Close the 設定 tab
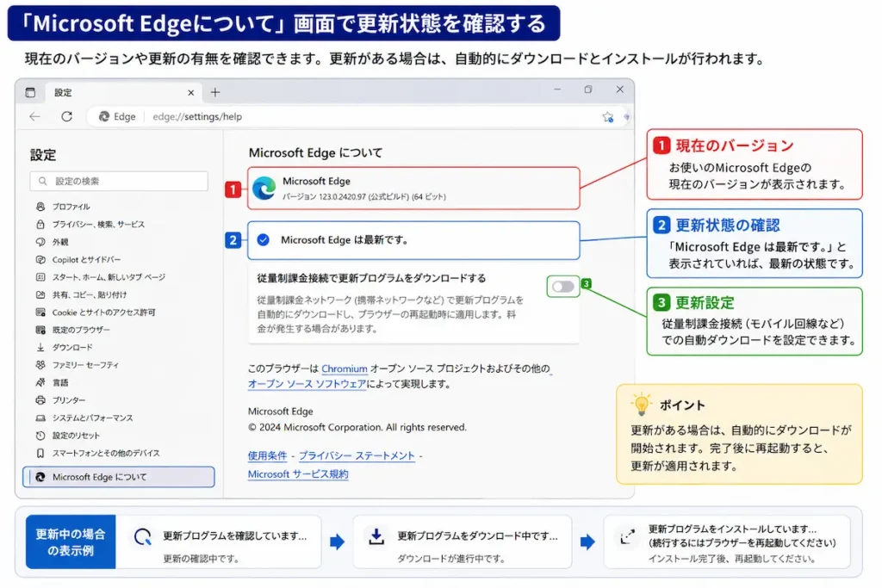This screenshot has width=882, height=588. 190,93
